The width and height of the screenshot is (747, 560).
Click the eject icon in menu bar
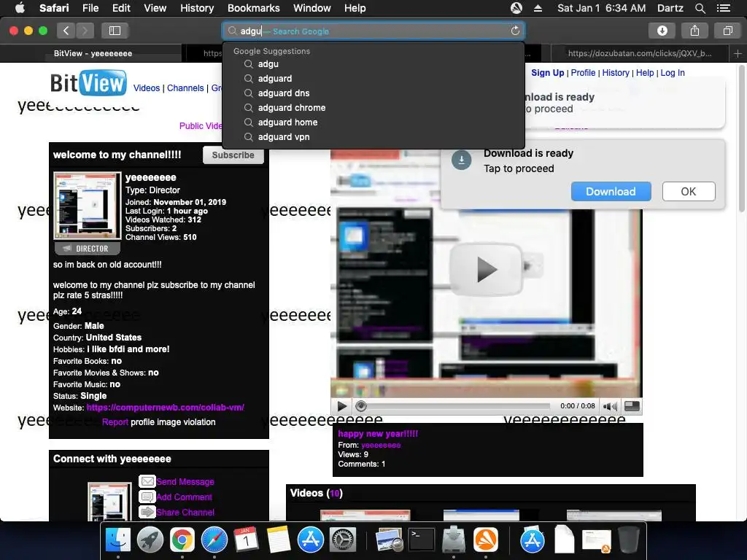(x=538, y=8)
